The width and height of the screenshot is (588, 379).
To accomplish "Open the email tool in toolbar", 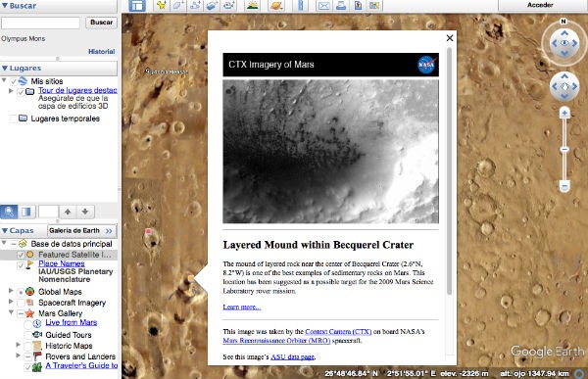I will coord(323,5).
